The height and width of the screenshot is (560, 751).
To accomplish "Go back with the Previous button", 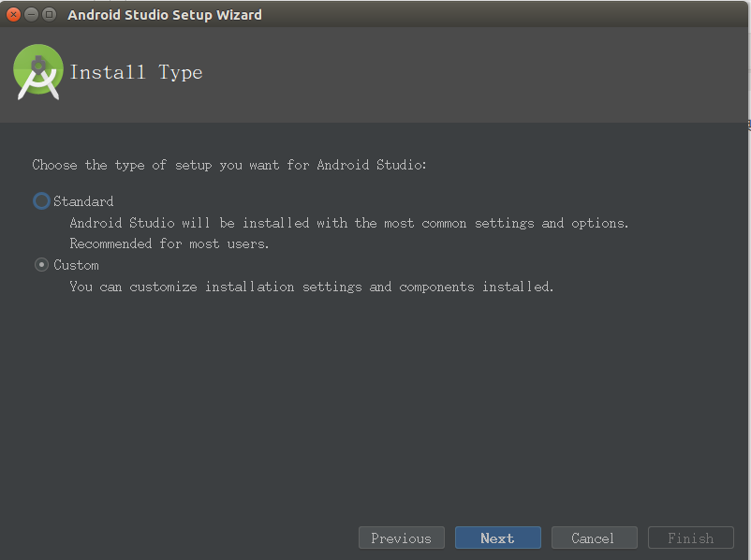I will [x=402, y=538].
